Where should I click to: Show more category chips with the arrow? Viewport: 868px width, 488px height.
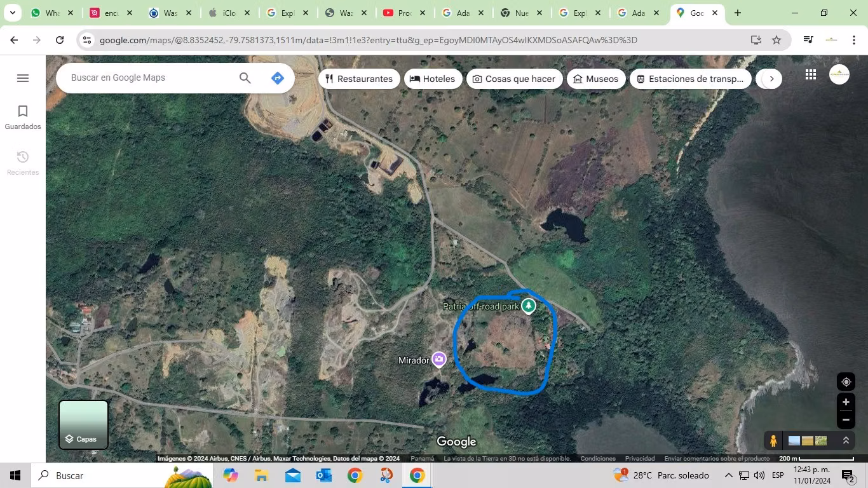pos(771,79)
